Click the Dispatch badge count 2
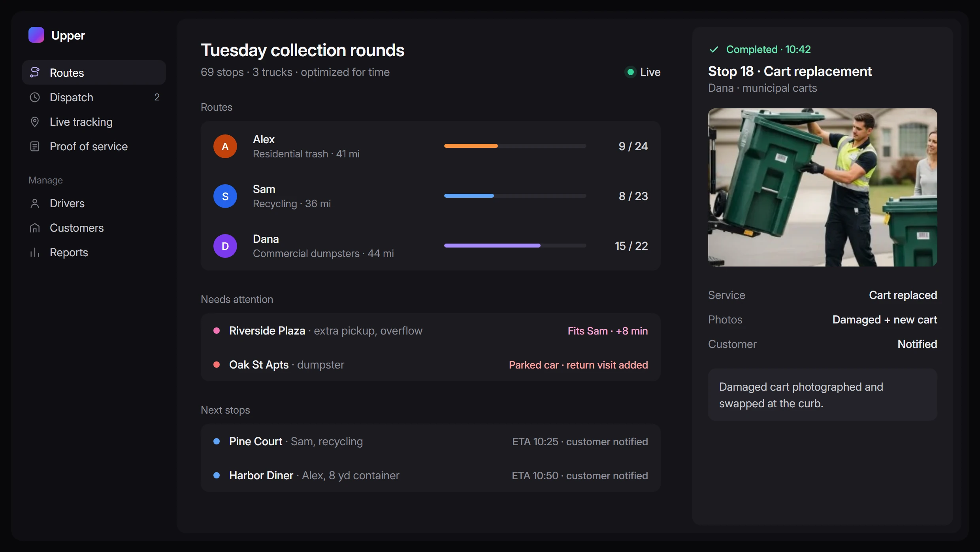Viewport: 980px width, 552px height. 157,97
